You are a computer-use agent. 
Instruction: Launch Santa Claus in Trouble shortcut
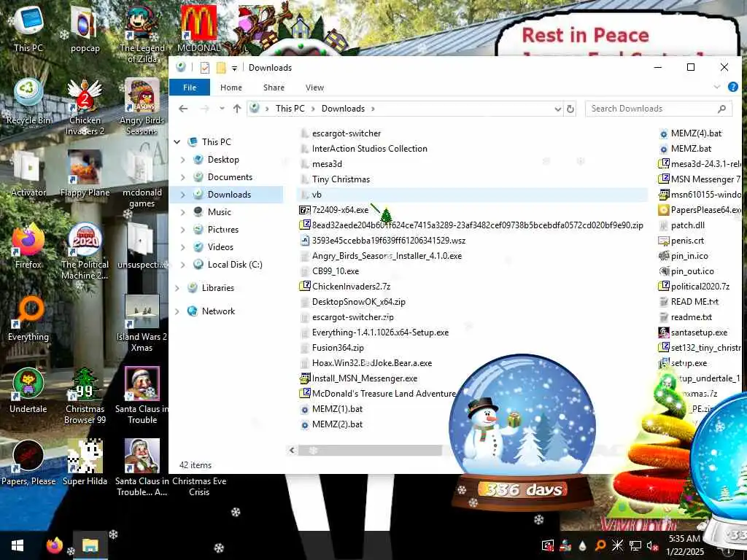[x=142, y=397]
